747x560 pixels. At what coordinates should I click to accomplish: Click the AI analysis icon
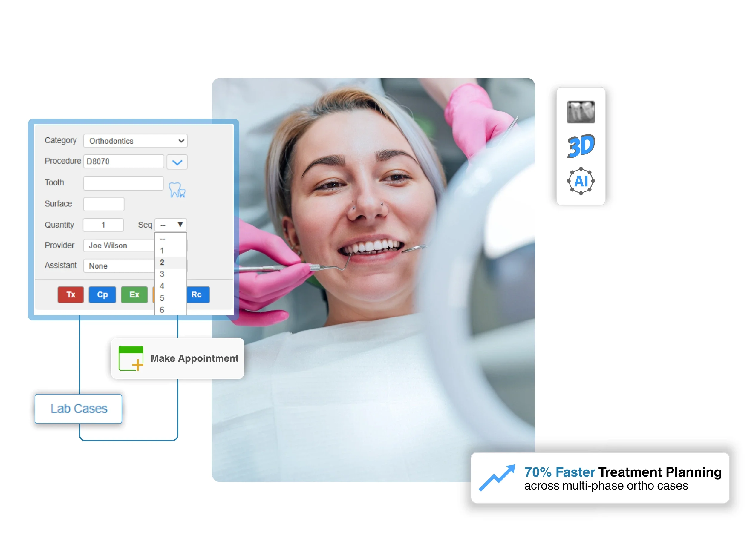[x=581, y=181]
